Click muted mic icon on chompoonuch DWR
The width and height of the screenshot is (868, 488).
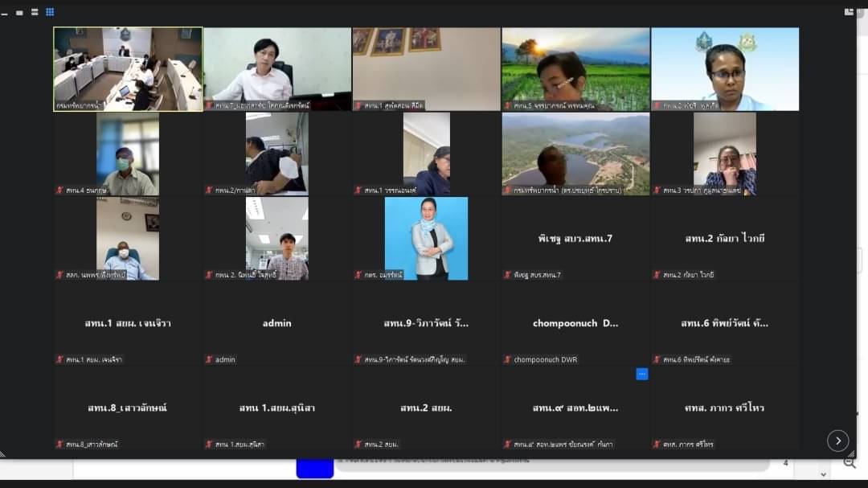pyautogui.click(x=507, y=359)
